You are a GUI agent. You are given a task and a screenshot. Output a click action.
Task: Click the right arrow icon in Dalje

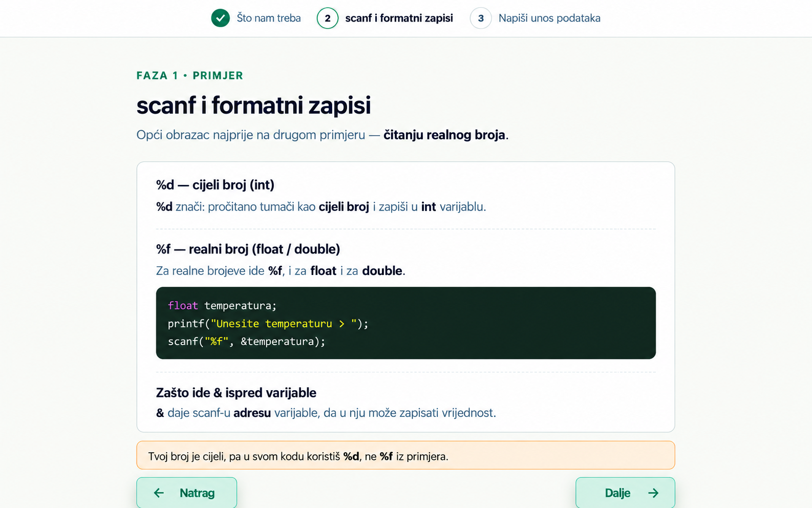click(653, 493)
